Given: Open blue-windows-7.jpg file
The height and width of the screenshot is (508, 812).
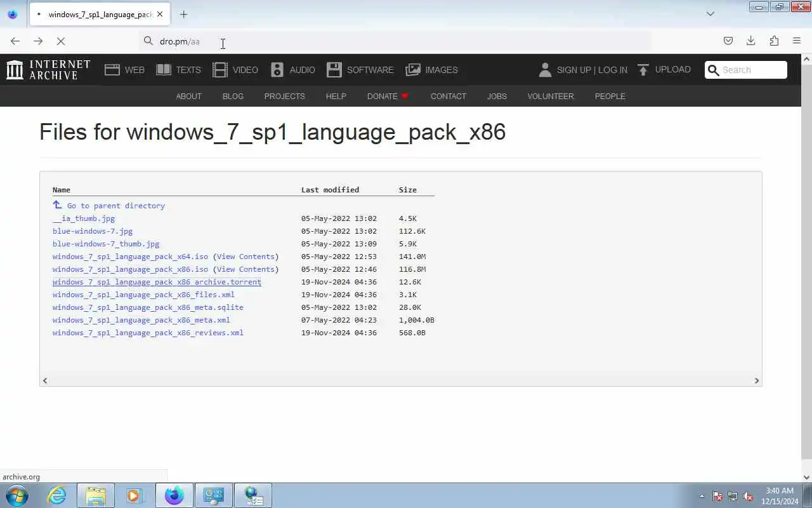Looking at the screenshot, I should coord(93,231).
